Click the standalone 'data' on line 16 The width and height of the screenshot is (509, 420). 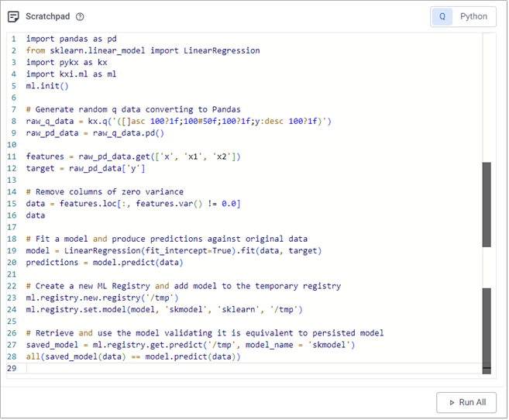click(36, 215)
